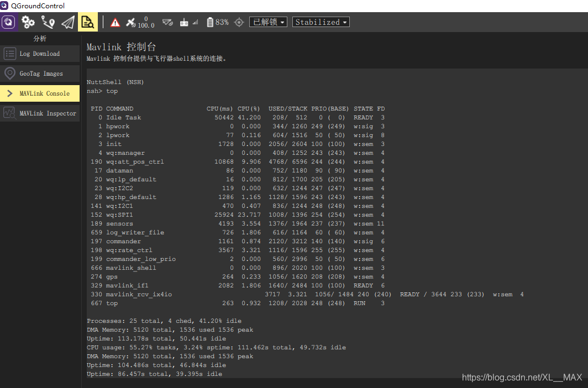Screen dimensions: 588x388
Task: Click the 'Uptime: 113.178s total' line
Action: click(x=156, y=338)
